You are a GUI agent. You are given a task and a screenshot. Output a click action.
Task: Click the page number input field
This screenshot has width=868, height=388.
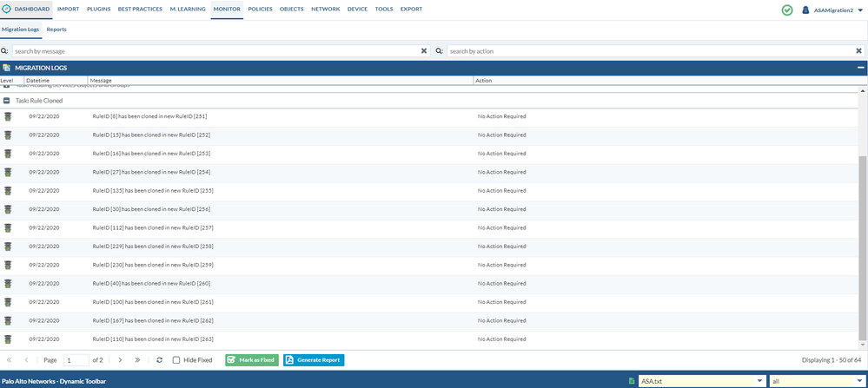click(x=76, y=359)
